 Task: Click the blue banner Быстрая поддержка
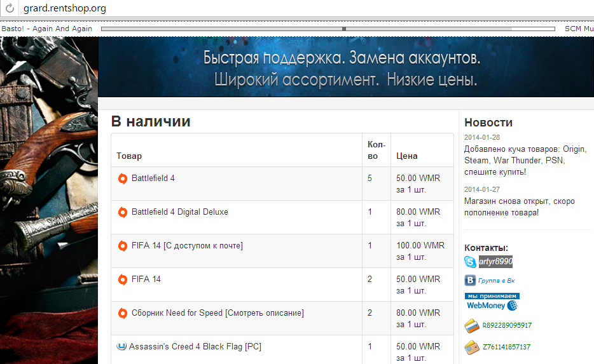[346, 67]
